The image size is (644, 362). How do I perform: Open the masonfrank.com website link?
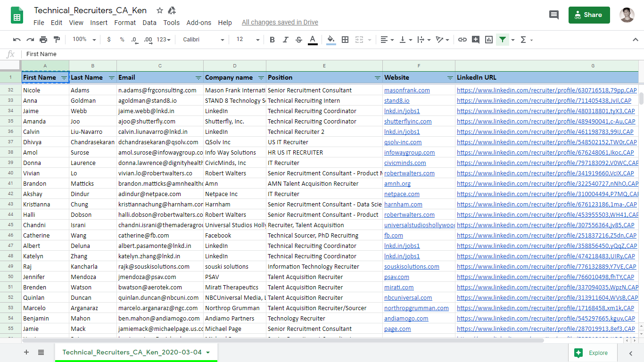click(x=407, y=90)
